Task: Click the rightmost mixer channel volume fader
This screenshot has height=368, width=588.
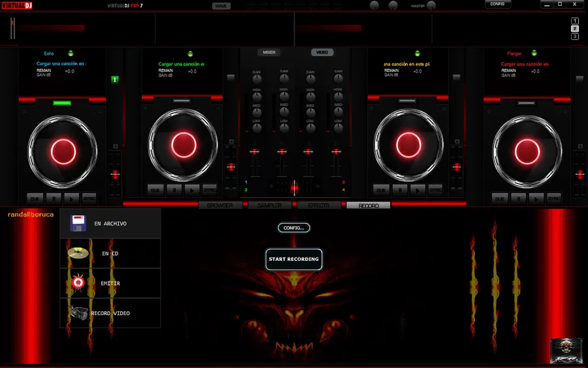Action: coord(336,152)
